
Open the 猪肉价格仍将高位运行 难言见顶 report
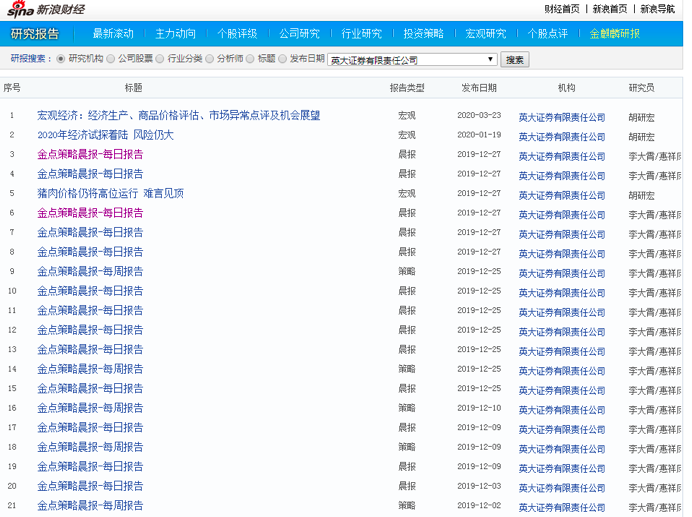tap(111, 194)
